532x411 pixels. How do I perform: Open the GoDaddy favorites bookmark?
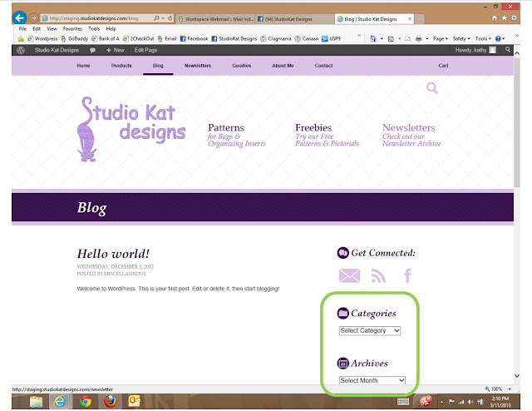pos(74,39)
